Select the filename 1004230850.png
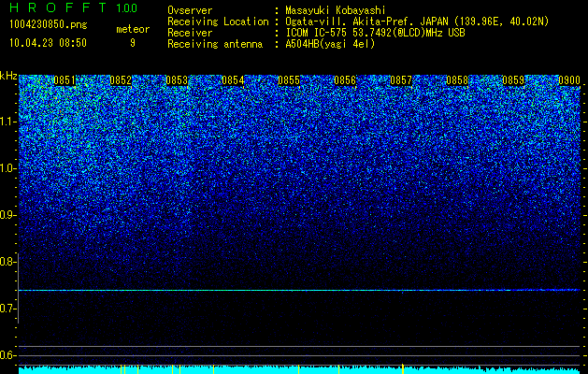Screen dimensions: 588x374 coord(49,25)
